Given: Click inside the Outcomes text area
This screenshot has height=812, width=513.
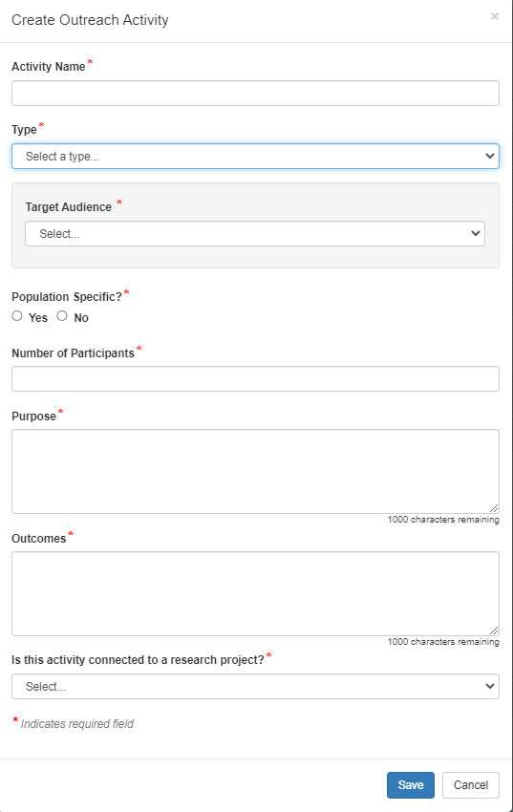Looking at the screenshot, I should coord(255,593).
